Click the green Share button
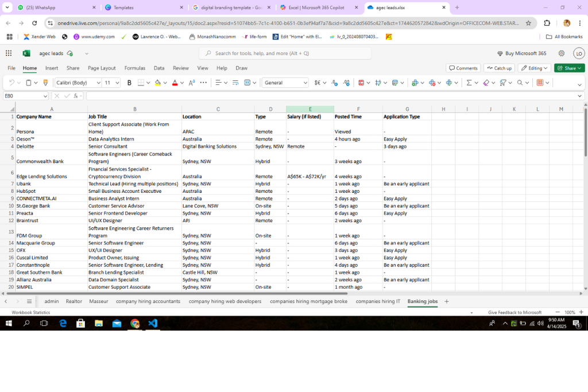Screen dimensions: 588x392 pyautogui.click(x=568, y=68)
